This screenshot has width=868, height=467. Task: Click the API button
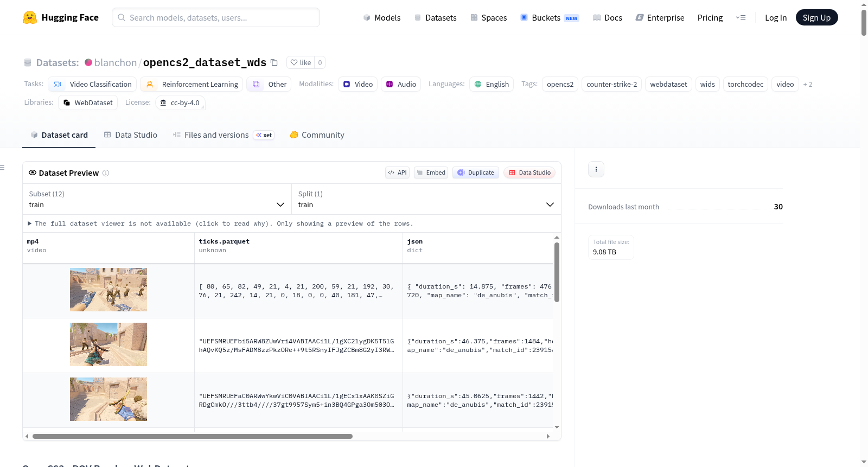point(398,172)
